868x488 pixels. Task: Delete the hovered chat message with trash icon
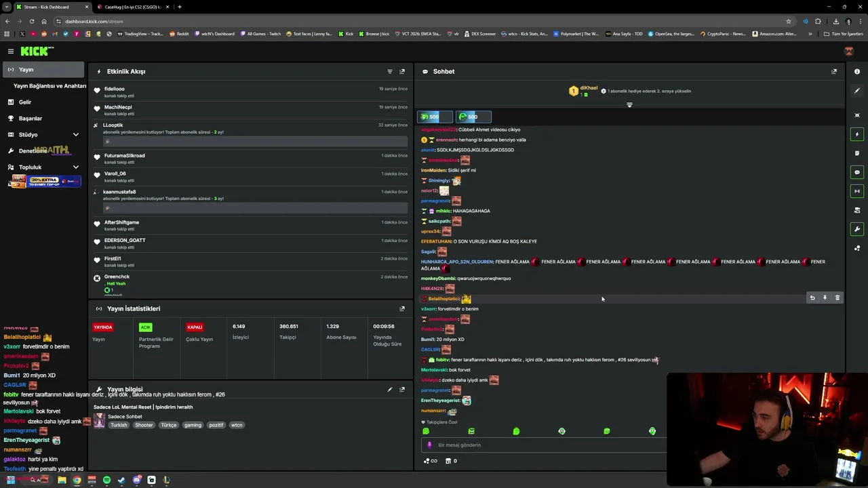[837, 298]
